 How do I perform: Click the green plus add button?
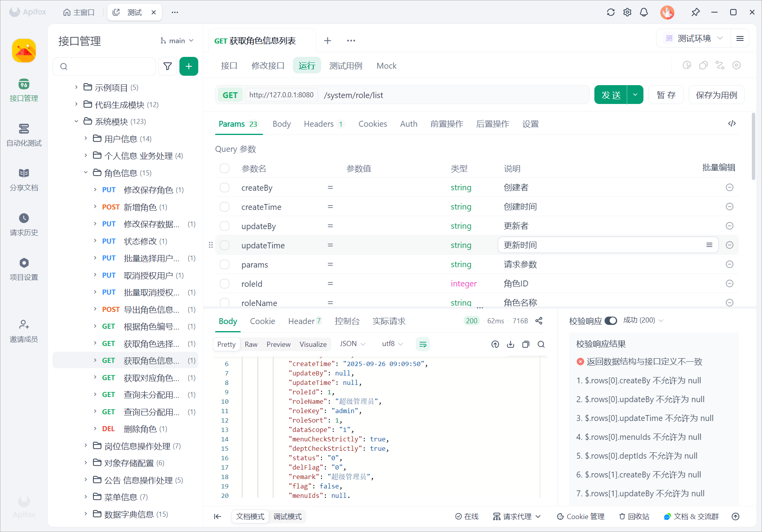pos(189,66)
